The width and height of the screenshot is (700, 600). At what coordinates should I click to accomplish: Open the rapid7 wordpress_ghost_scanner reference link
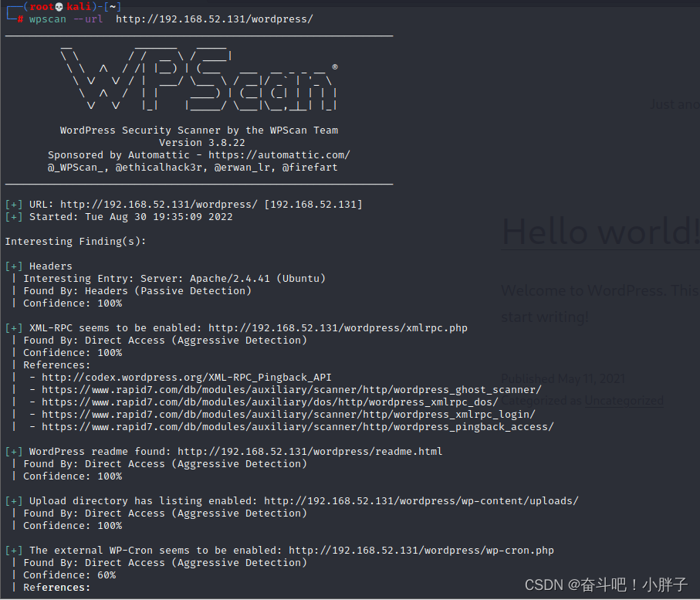(291, 390)
